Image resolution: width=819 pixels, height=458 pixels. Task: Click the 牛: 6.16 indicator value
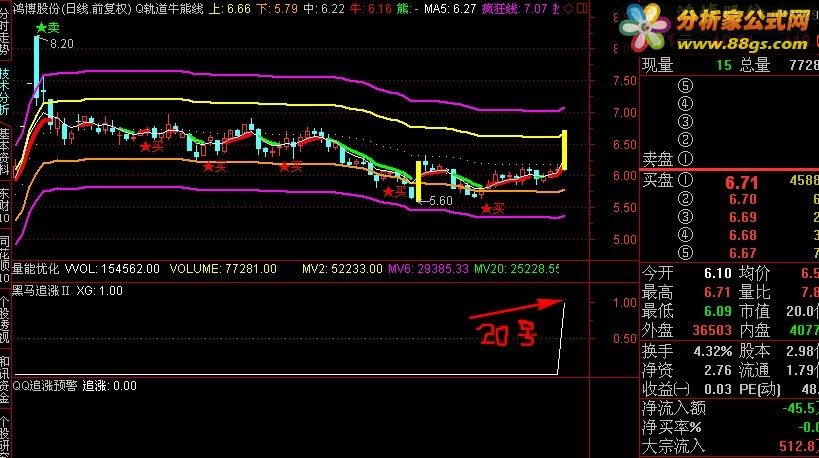(371, 8)
